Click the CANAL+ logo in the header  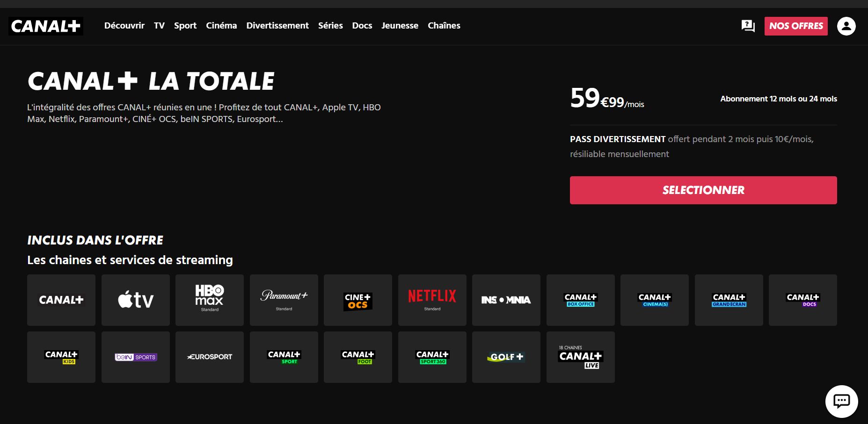[46, 26]
